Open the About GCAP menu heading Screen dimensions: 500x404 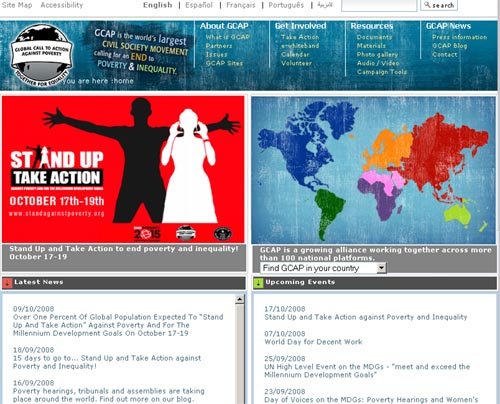pyautogui.click(x=224, y=26)
